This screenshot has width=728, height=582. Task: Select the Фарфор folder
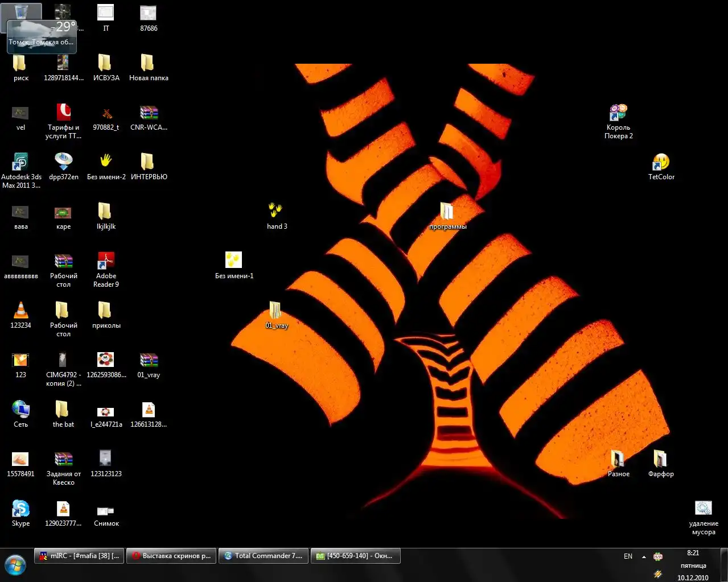[x=660, y=459]
